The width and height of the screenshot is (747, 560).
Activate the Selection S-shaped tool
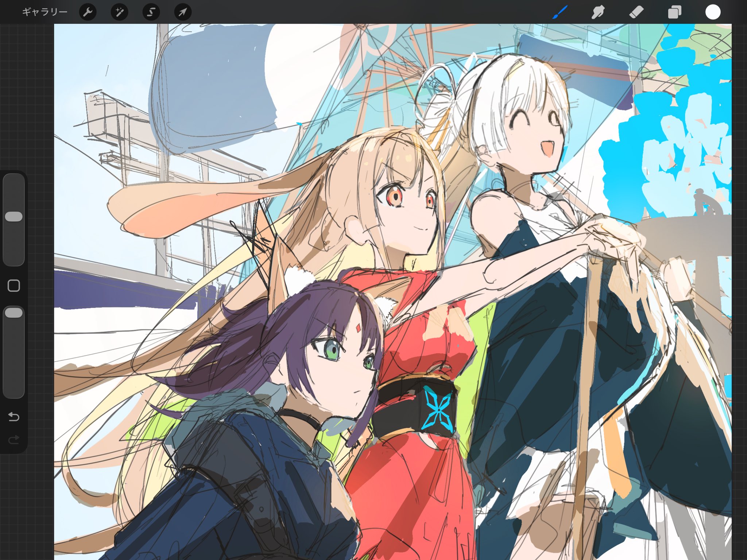click(x=151, y=12)
